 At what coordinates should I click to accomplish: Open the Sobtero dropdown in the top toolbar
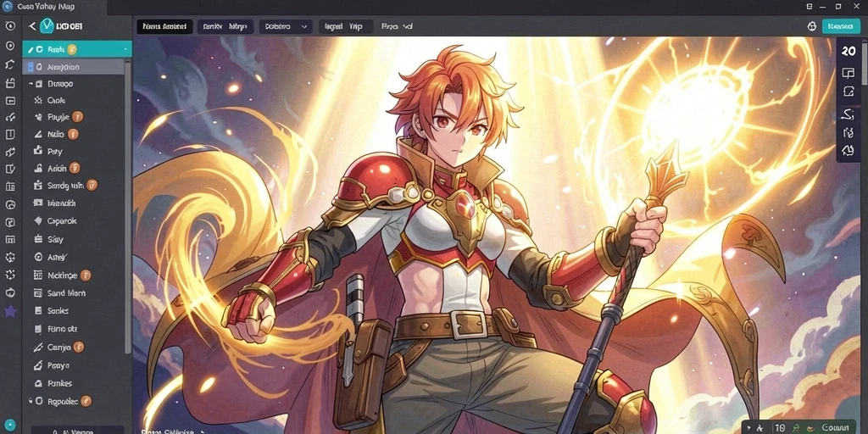[x=286, y=26]
